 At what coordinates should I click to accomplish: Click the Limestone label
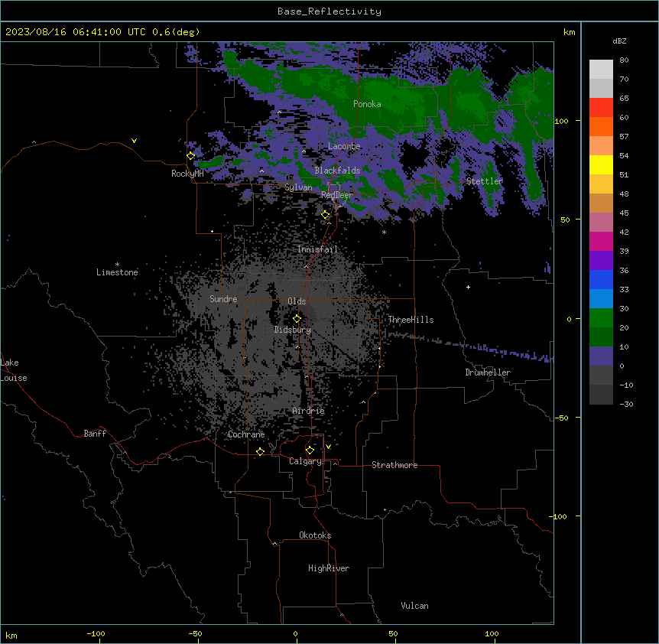117,272
